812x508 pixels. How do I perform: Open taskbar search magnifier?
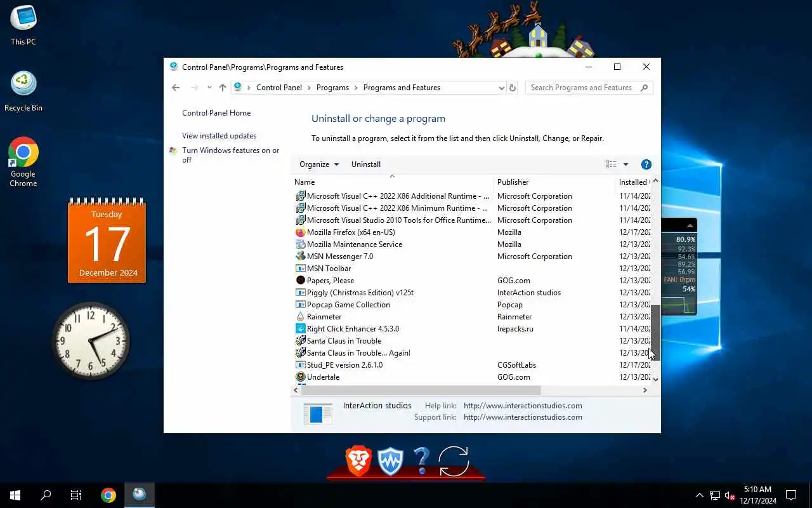46,495
